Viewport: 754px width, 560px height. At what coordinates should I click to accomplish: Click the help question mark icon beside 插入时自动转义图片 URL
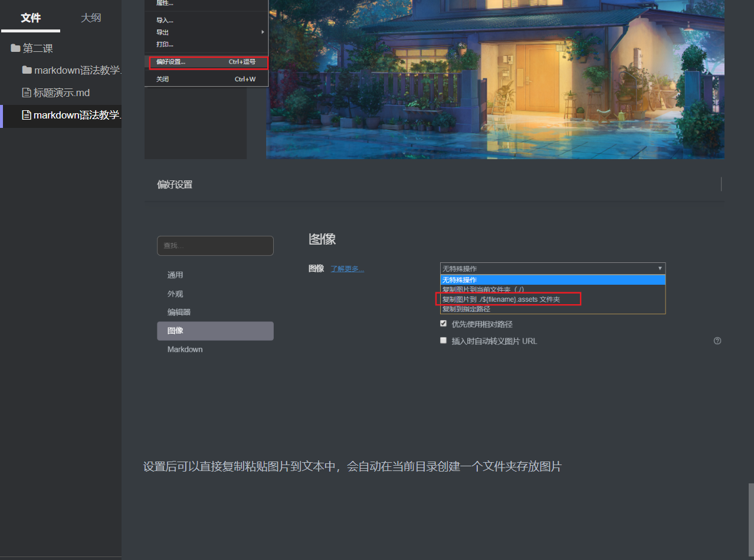click(x=717, y=341)
